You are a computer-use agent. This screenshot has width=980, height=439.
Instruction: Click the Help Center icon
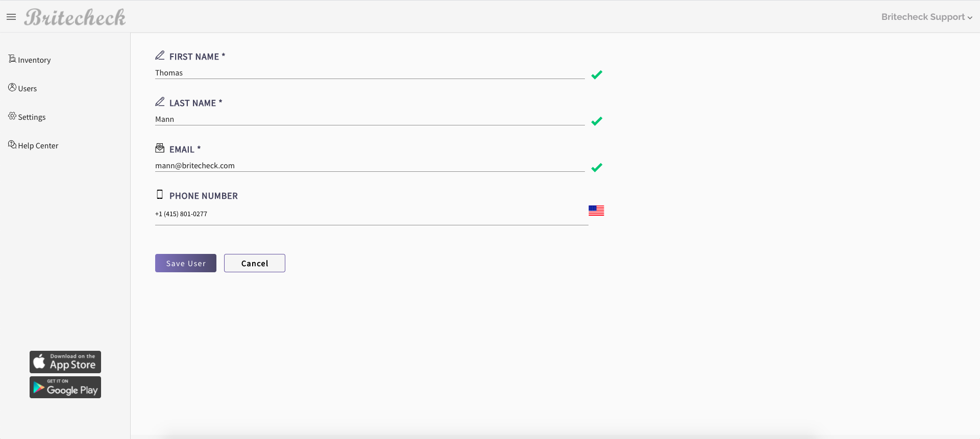pos(11,144)
